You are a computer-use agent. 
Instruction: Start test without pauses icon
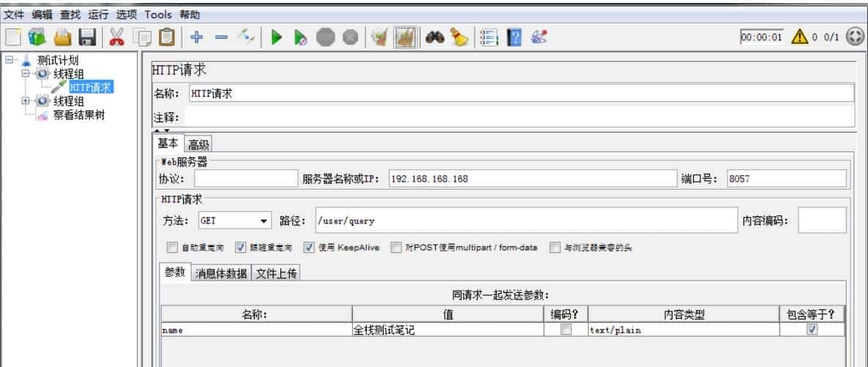(x=300, y=37)
